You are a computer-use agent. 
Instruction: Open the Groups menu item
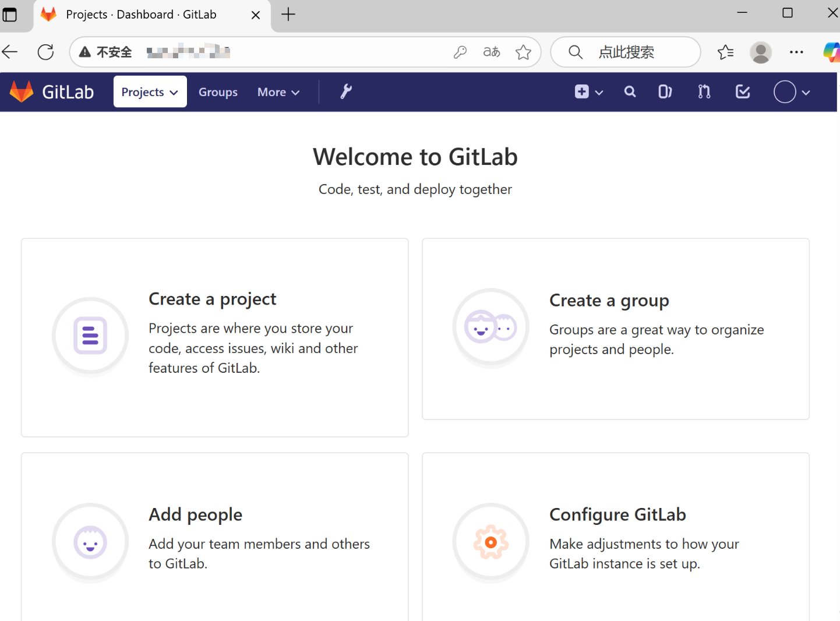point(218,92)
